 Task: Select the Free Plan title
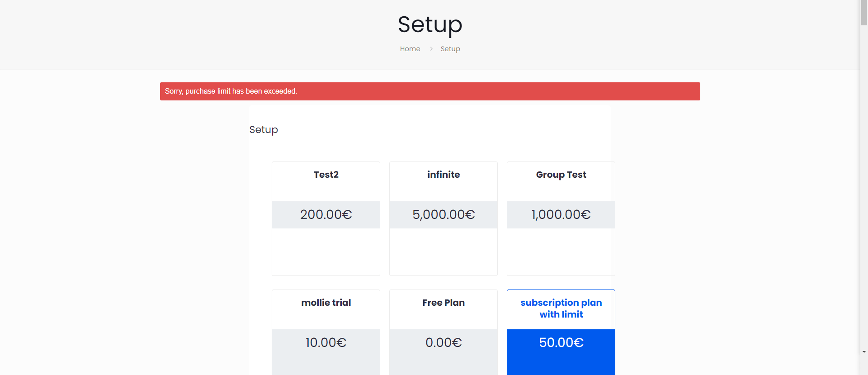click(x=443, y=303)
